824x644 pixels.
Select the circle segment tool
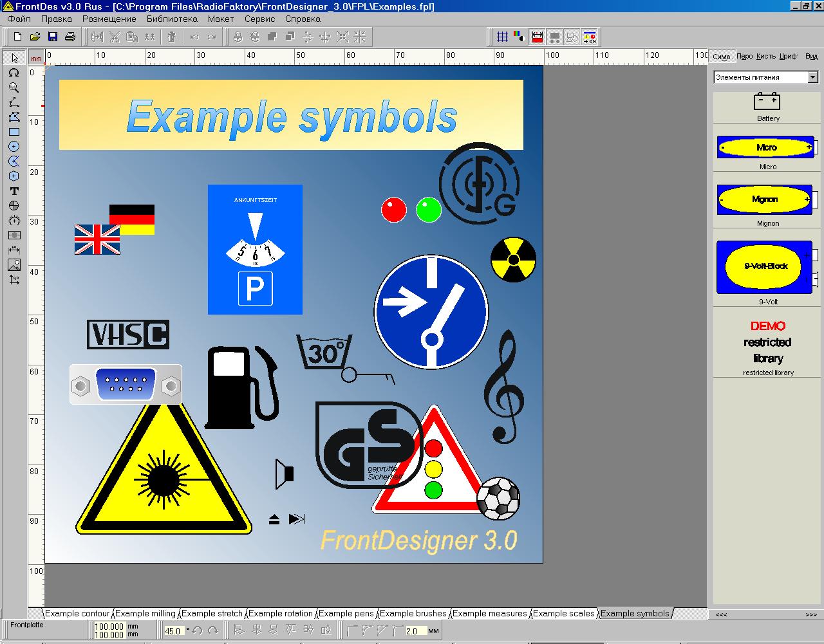click(x=14, y=161)
